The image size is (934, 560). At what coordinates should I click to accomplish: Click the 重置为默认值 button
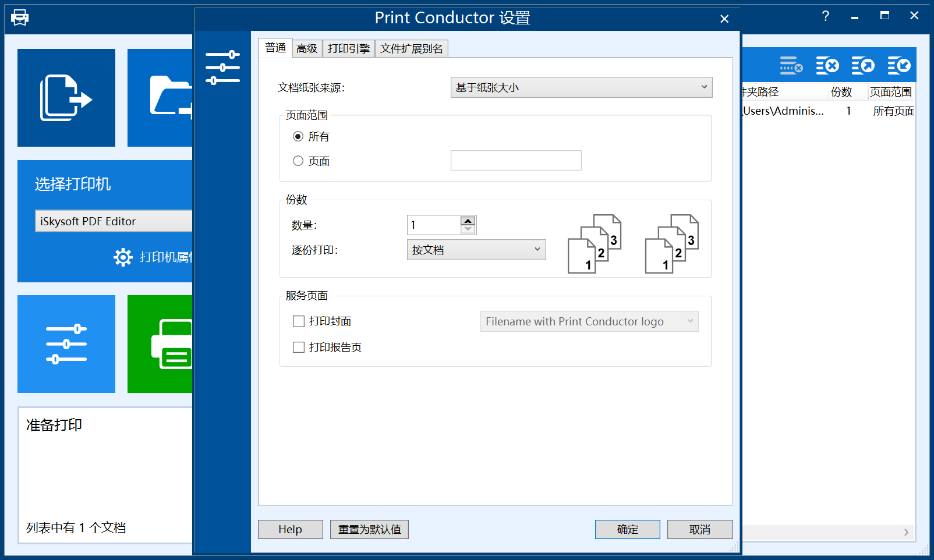pyautogui.click(x=369, y=529)
